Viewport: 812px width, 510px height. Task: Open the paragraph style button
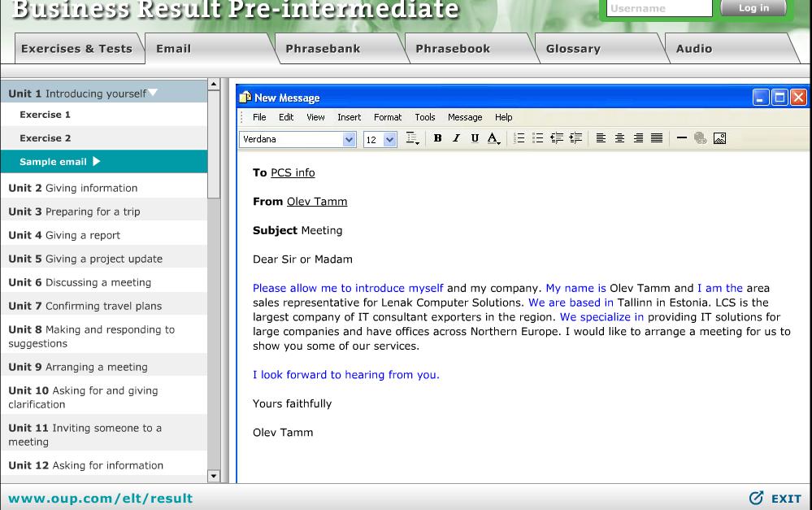(412, 138)
